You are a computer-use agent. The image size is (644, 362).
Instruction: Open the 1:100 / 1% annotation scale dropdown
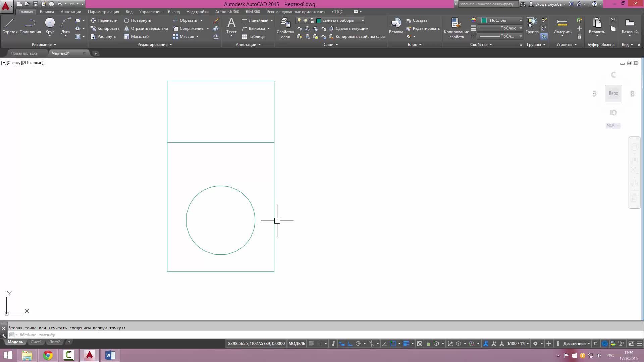click(518, 344)
